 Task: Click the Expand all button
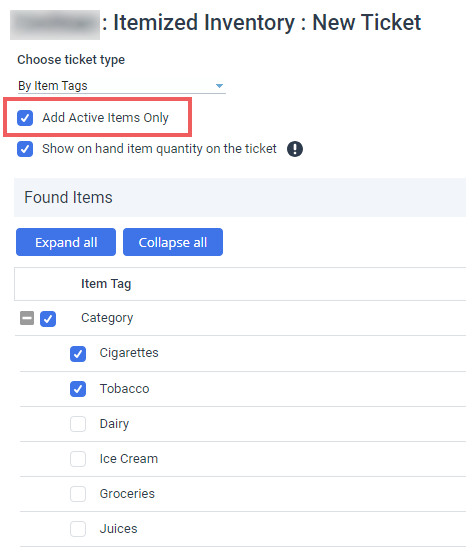(x=66, y=242)
